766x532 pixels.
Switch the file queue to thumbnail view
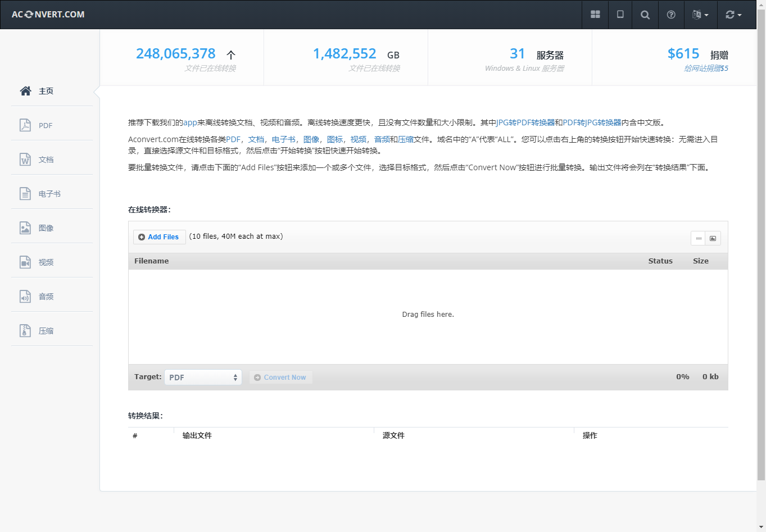click(713, 238)
